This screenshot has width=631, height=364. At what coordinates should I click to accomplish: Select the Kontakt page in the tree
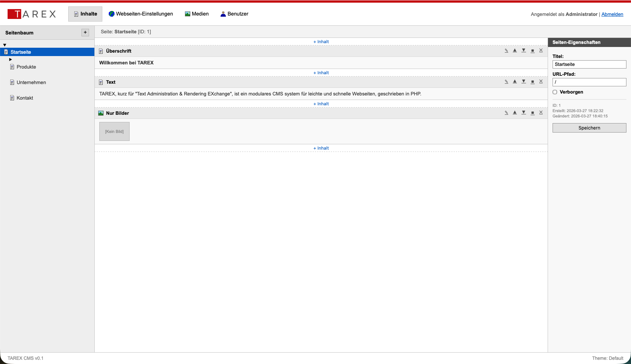(25, 98)
